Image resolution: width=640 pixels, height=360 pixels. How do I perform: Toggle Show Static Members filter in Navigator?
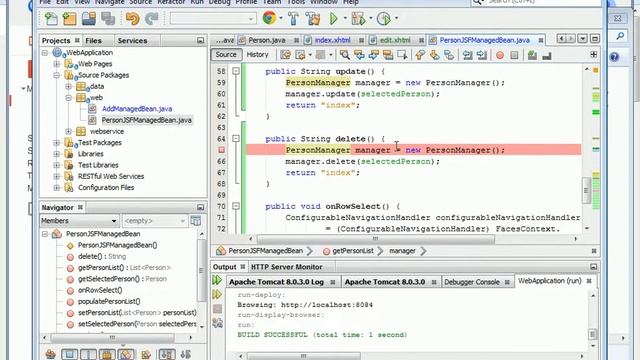tap(88, 354)
